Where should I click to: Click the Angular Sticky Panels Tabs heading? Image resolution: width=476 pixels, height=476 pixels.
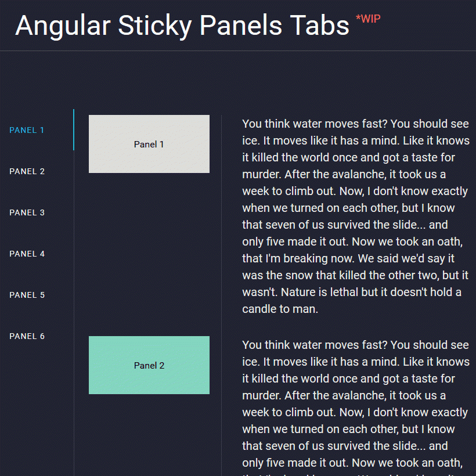click(x=182, y=26)
